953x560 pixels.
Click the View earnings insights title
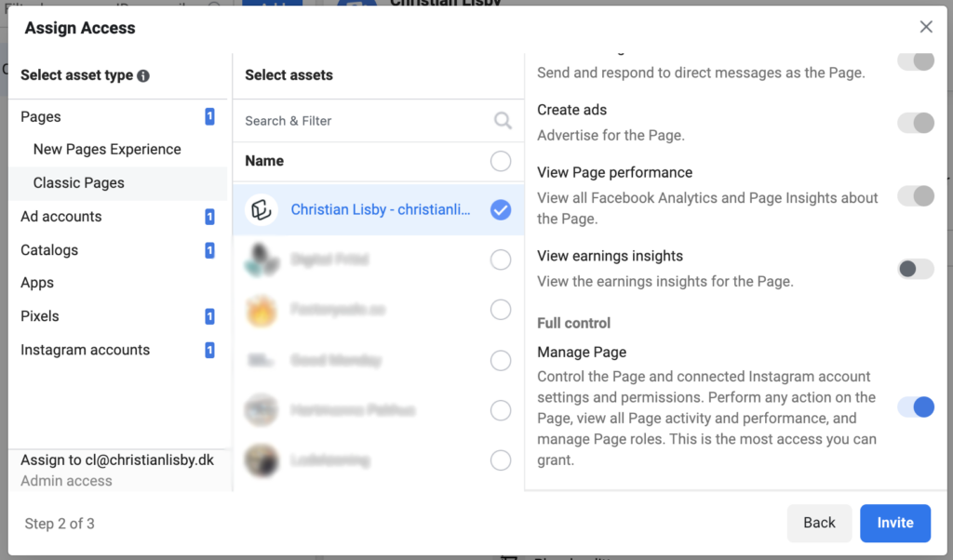[x=611, y=257]
